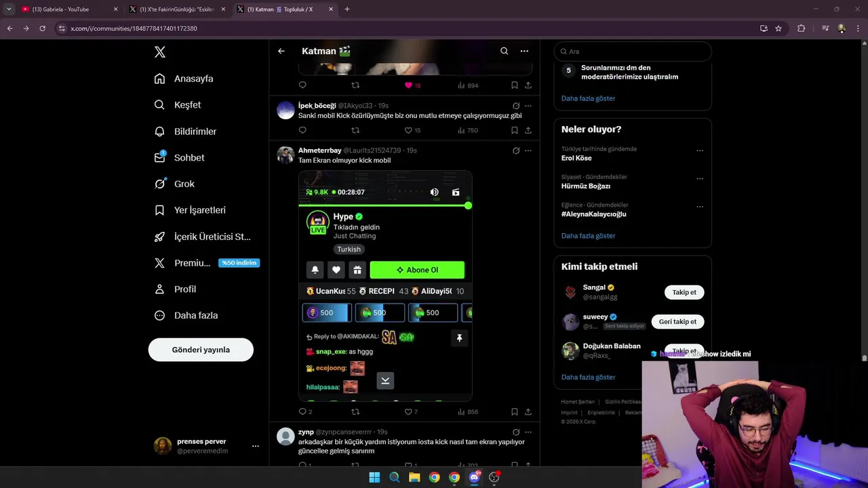Screen dimensions: 868x488
Task: Open Grok in the sidebar
Action: [174, 184]
